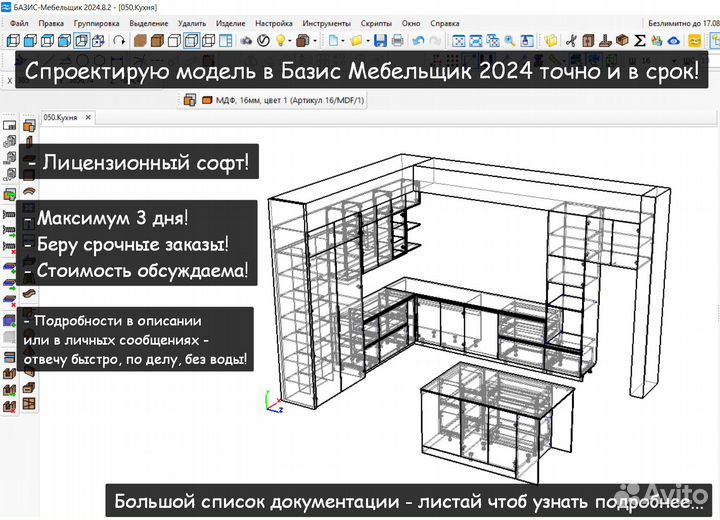
Task: Open the Группировка menu
Action: click(x=96, y=23)
